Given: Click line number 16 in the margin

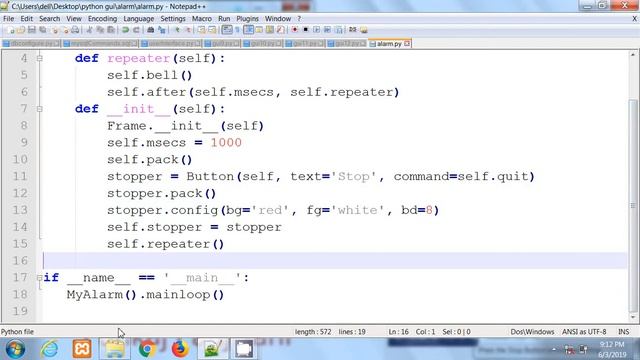Looking at the screenshot, I should pyautogui.click(x=20, y=260).
